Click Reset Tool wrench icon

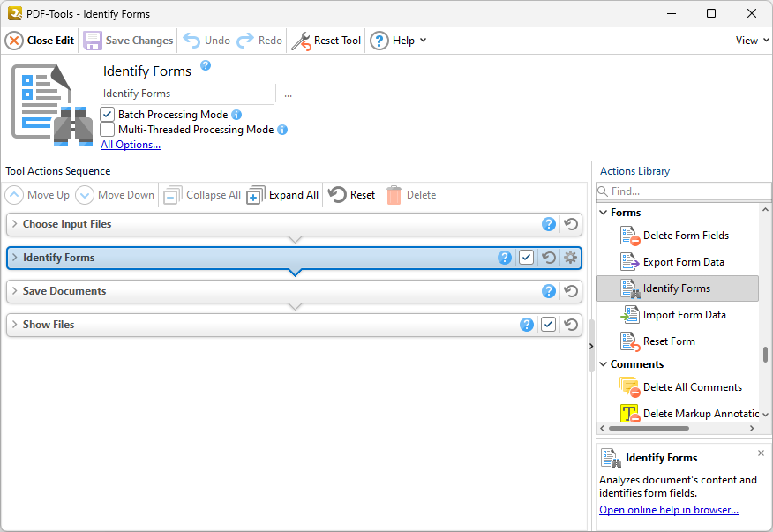click(301, 41)
